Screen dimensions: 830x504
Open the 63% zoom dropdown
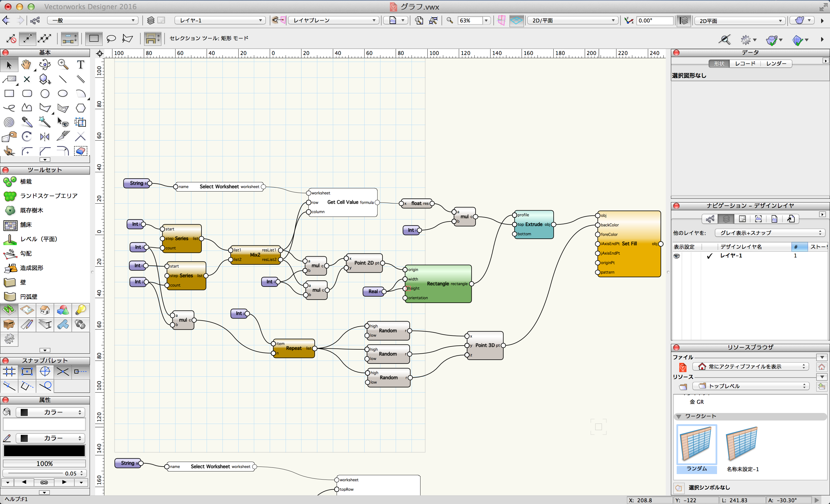(486, 20)
